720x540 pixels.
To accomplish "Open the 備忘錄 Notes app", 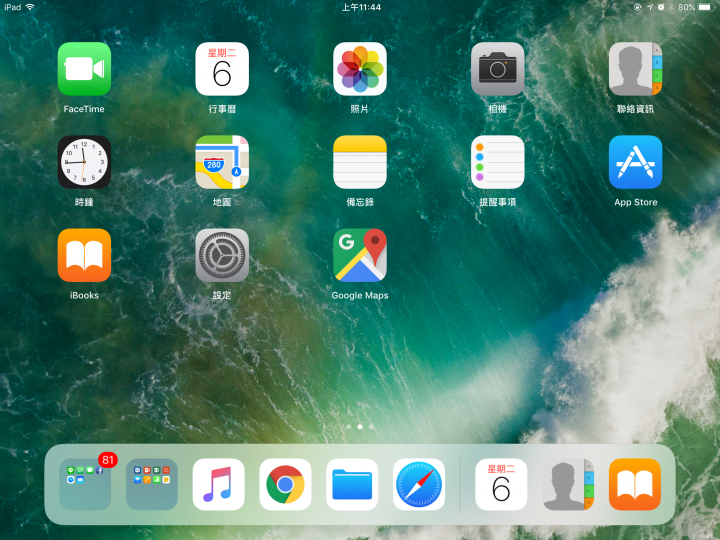I will coord(360,162).
